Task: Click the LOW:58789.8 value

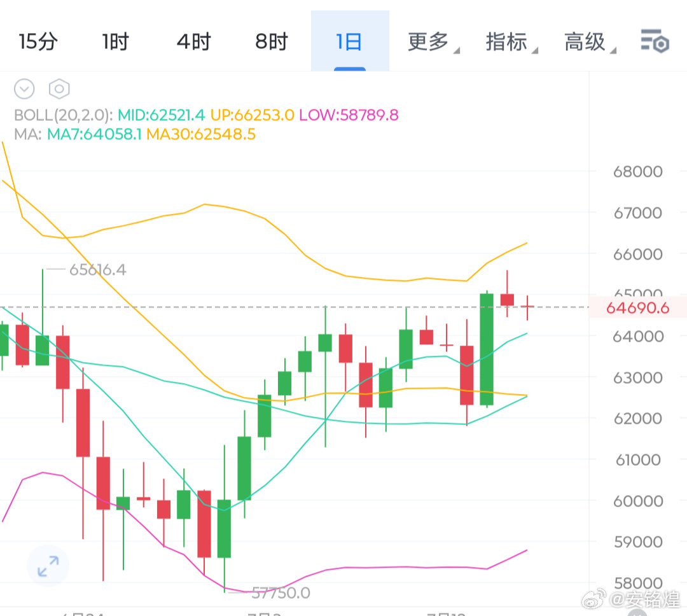Action: [x=349, y=115]
